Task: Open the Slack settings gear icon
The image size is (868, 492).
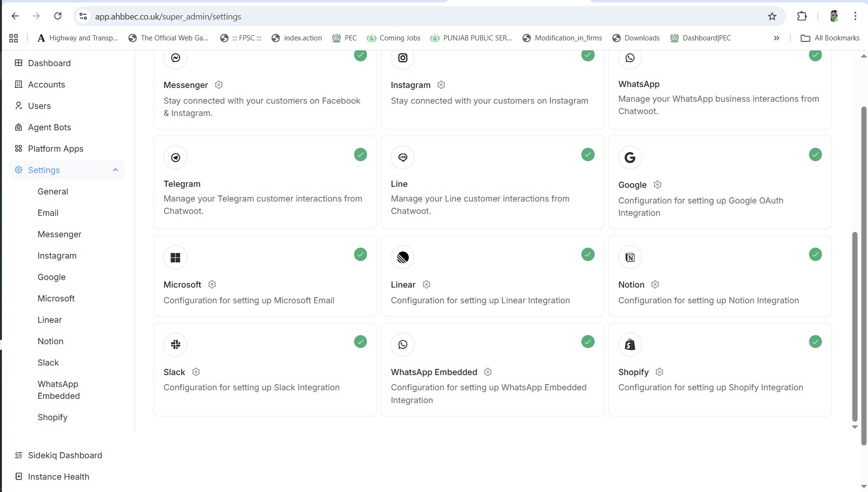Action: (196, 372)
